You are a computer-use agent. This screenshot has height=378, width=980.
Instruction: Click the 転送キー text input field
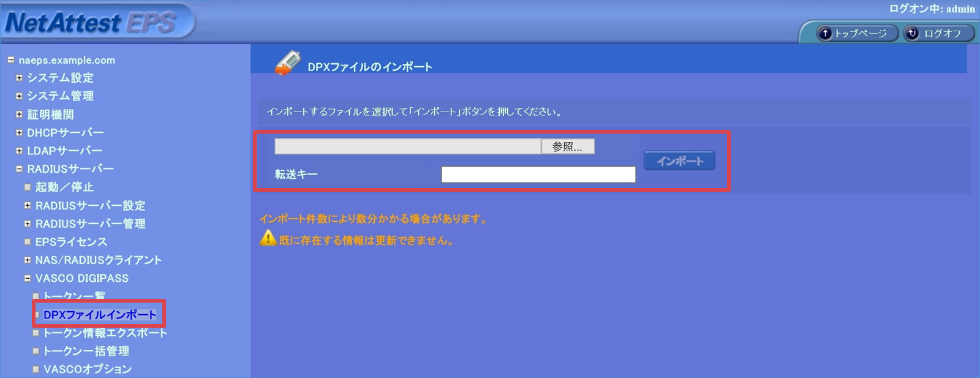pos(538,175)
